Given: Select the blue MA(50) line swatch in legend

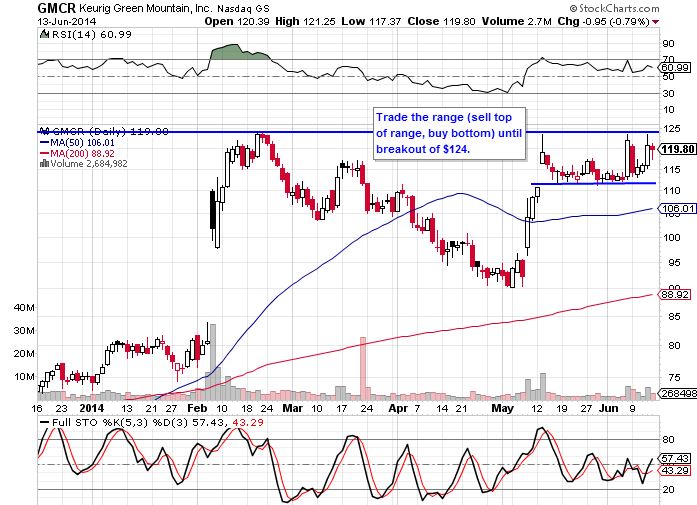Looking at the screenshot, I should pyautogui.click(x=44, y=143).
